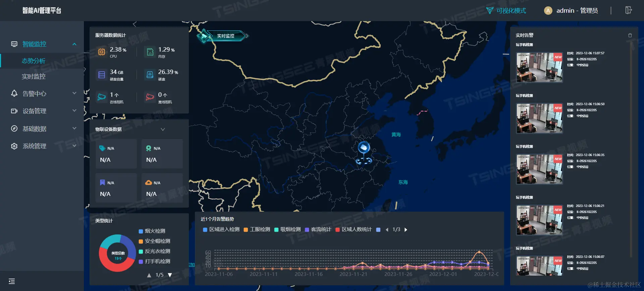Screen dimensions: 644x291
Task: Click the 可视化模式 funnel icon
Action: [x=490, y=11]
